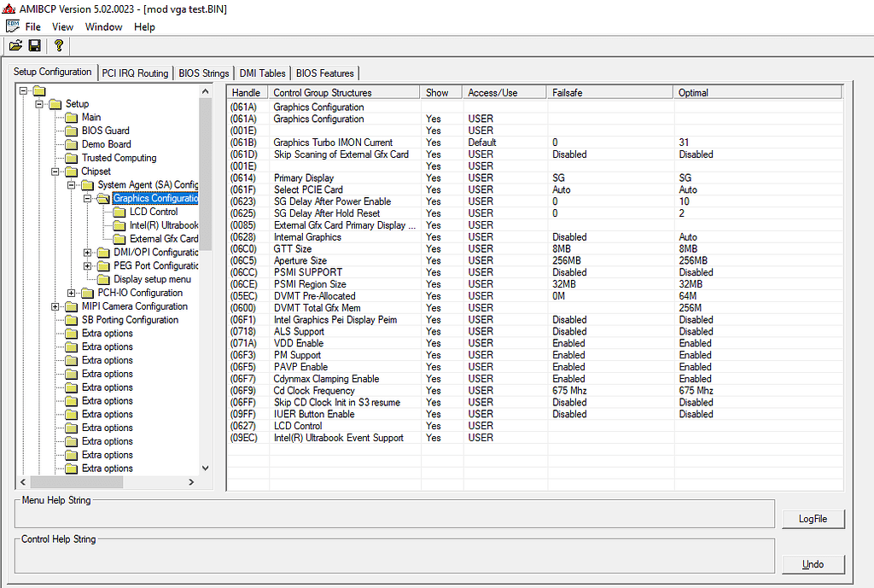
Task: Click the tree view scrollbar down arrow
Action: click(x=205, y=468)
